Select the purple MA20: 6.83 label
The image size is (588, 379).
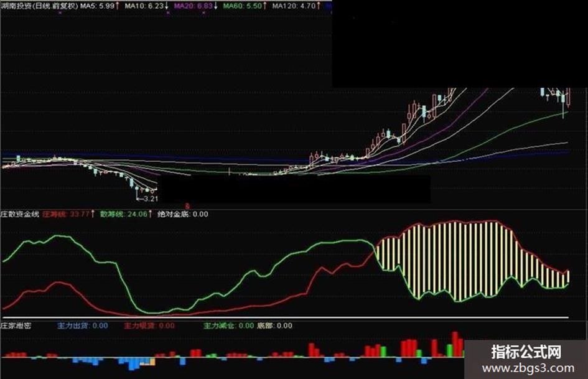click(x=196, y=6)
